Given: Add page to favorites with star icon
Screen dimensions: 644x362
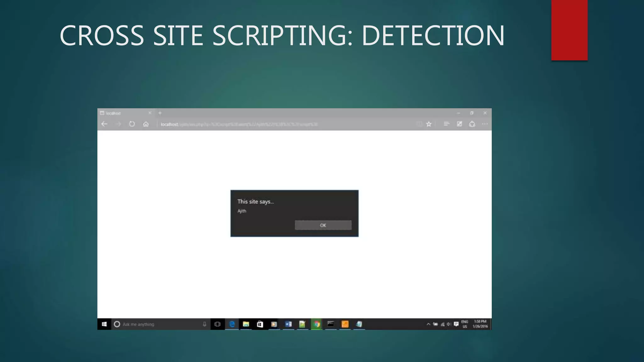Looking at the screenshot, I should click(x=429, y=124).
